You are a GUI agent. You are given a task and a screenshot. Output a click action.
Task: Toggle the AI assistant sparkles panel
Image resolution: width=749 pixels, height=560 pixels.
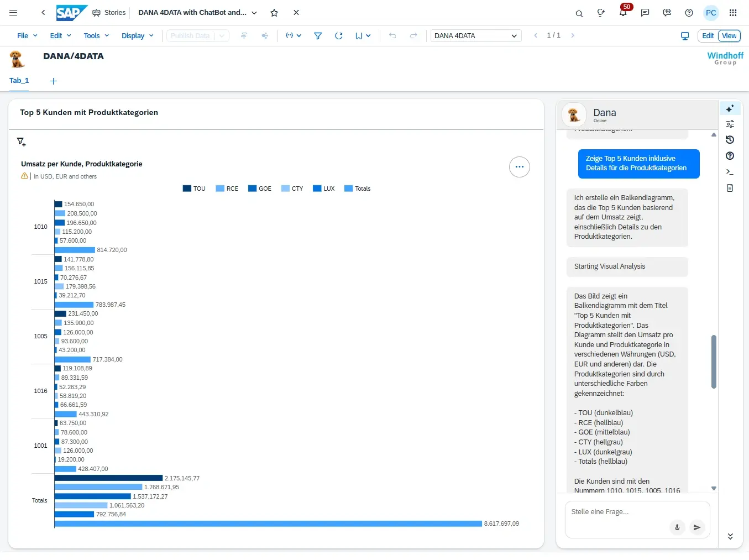pyautogui.click(x=730, y=108)
